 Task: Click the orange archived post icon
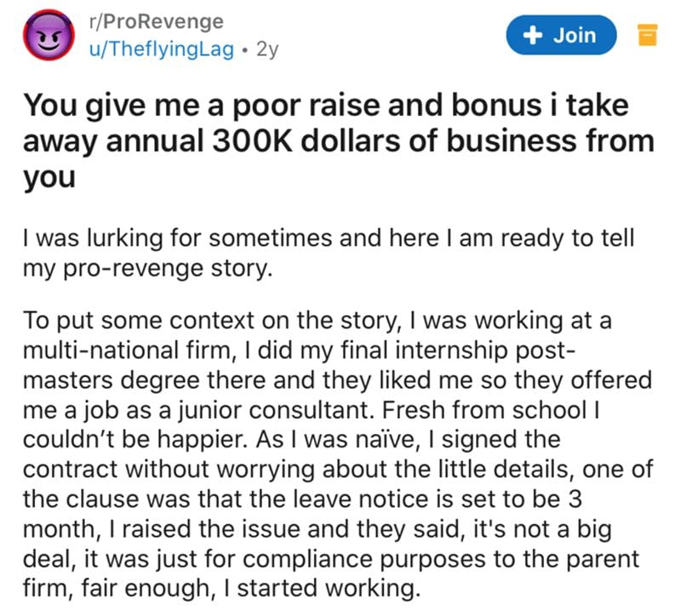(x=647, y=35)
